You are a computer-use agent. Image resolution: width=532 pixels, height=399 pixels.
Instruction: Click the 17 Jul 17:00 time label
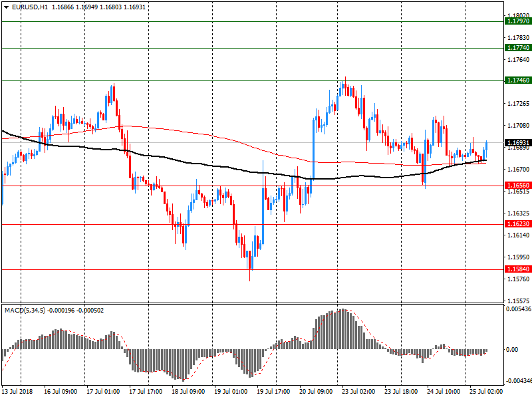[146, 392]
